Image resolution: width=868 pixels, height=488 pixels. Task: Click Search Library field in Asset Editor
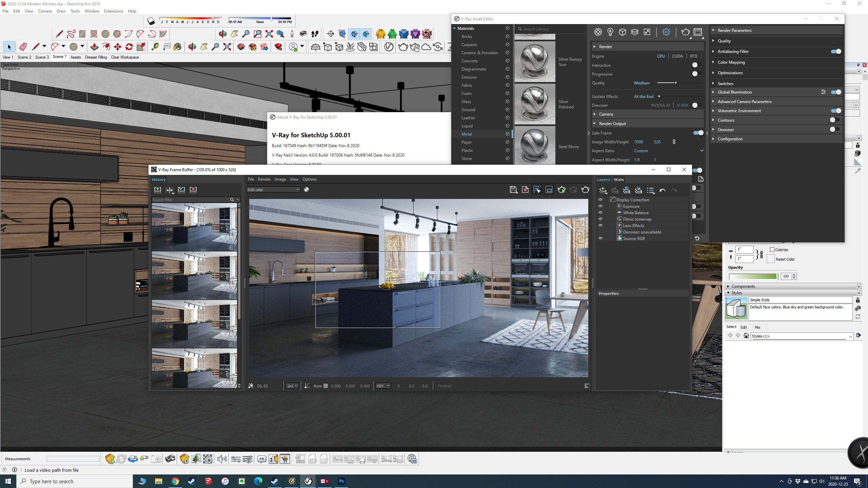coord(552,29)
